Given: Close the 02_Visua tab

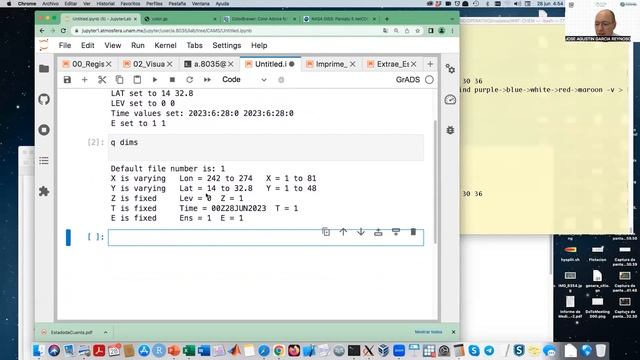Looking at the screenshot, I should [x=169, y=64].
